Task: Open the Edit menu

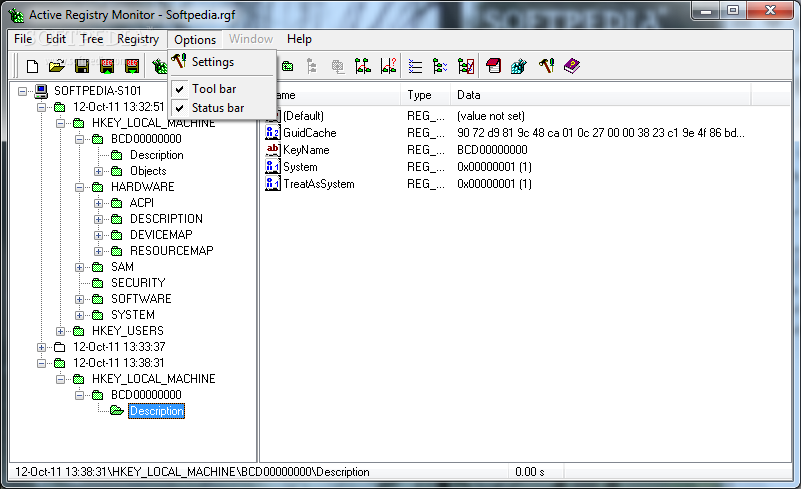Action: click(56, 39)
